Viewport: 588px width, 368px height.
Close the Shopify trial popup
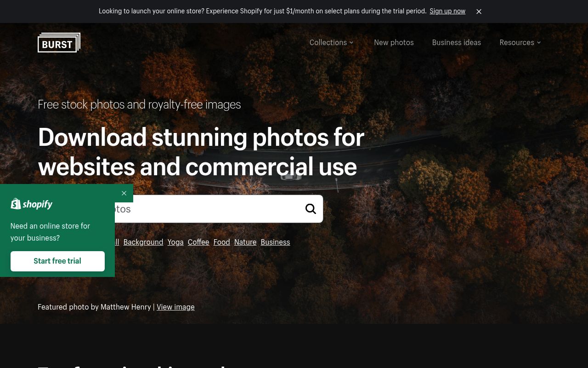[x=124, y=193]
